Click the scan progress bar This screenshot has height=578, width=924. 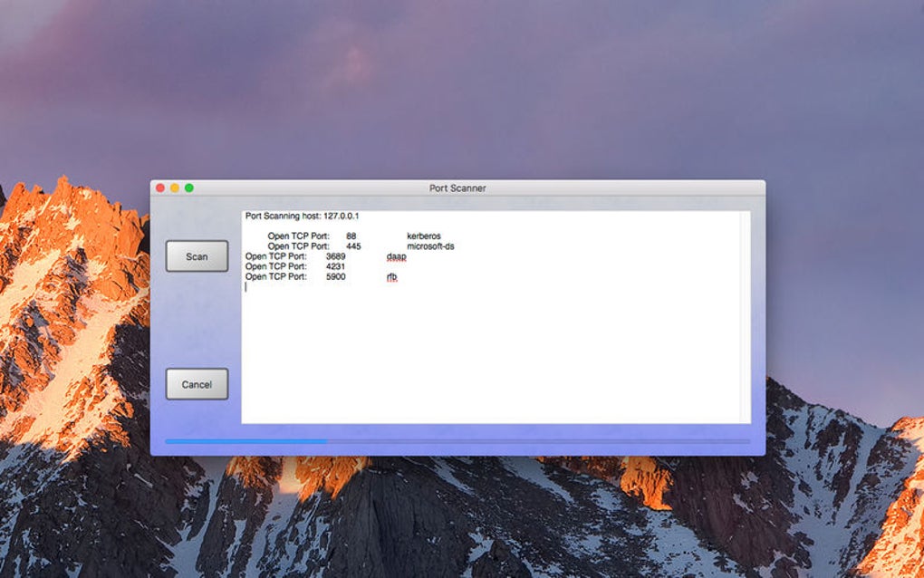pos(457,441)
